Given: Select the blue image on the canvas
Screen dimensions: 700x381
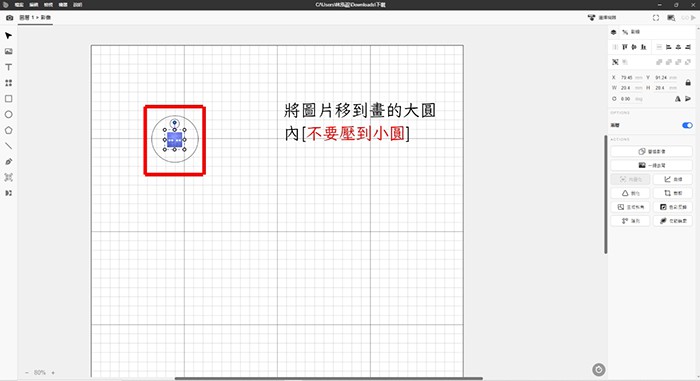Looking at the screenshot, I should 175,140.
